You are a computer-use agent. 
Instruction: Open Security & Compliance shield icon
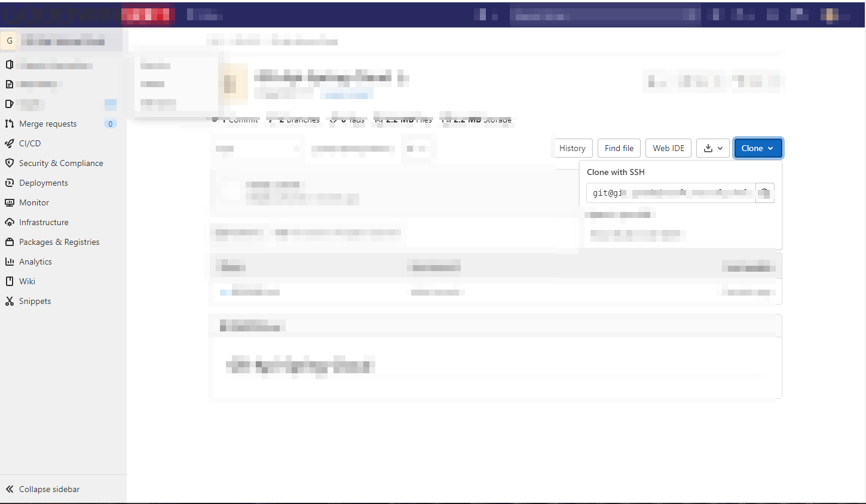click(10, 162)
